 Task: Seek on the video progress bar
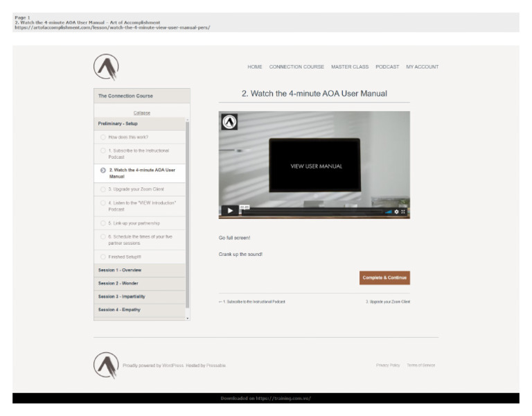pyautogui.click(x=312, y=211)
